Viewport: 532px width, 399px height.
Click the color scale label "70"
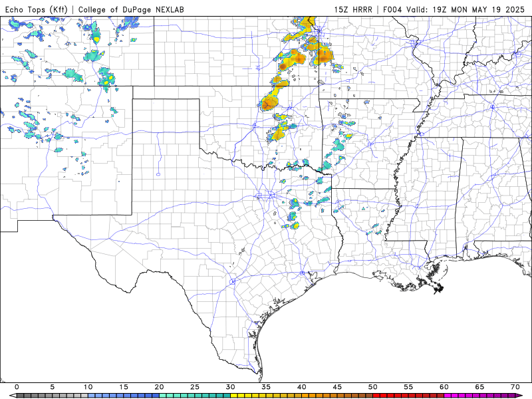tap(515, 387)
